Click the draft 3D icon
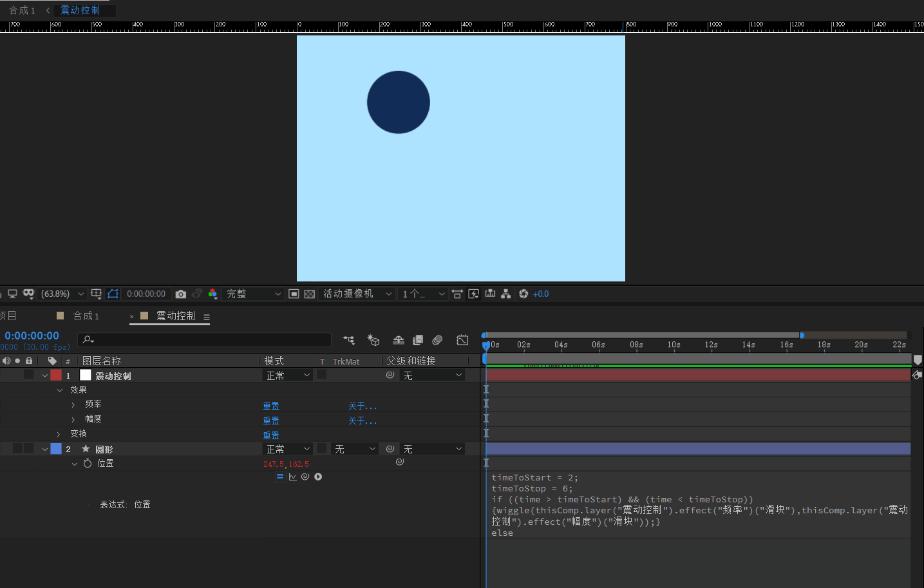This screenshot has width=924, height=588. (x=373, y=340)
